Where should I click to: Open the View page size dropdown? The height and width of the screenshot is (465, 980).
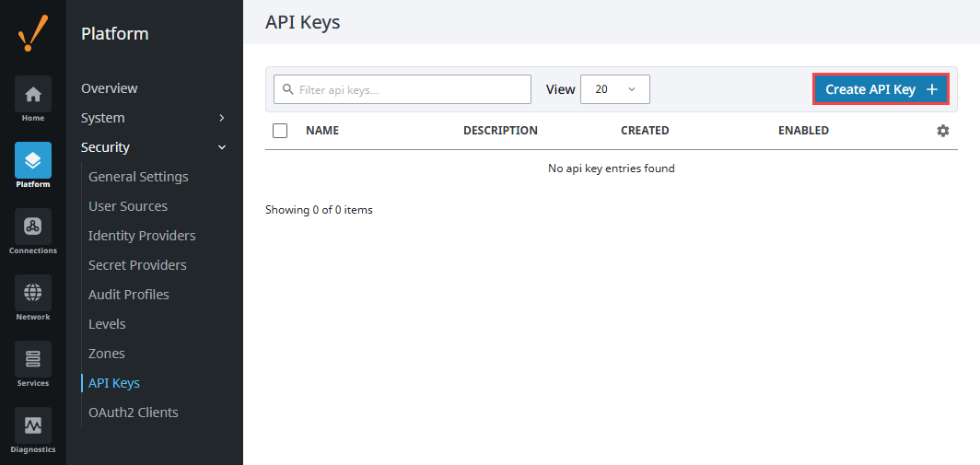coord(614,89)
